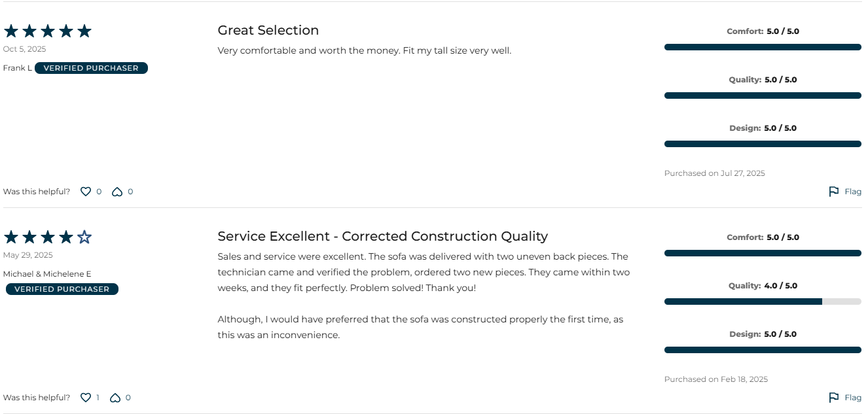Click the Service Excellent - Corrected Construction Quality title
The height and width of the screenshot is (414, 868).
(382, 236)
